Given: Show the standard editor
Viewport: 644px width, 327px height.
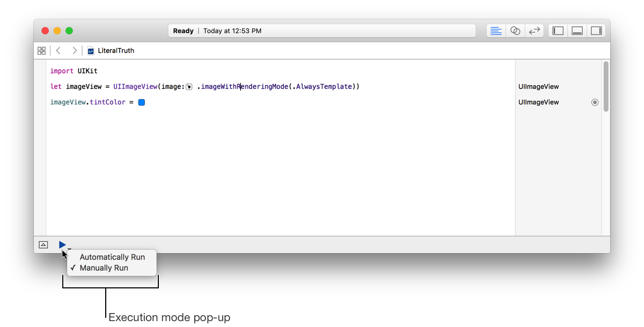Looking at the screenshot, I should [496, 31].
